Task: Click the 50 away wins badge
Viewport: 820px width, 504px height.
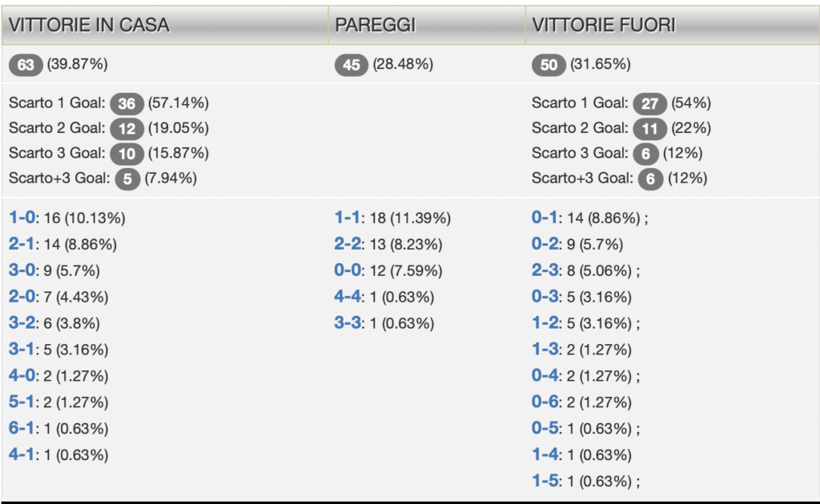Action: coord(549,65)
